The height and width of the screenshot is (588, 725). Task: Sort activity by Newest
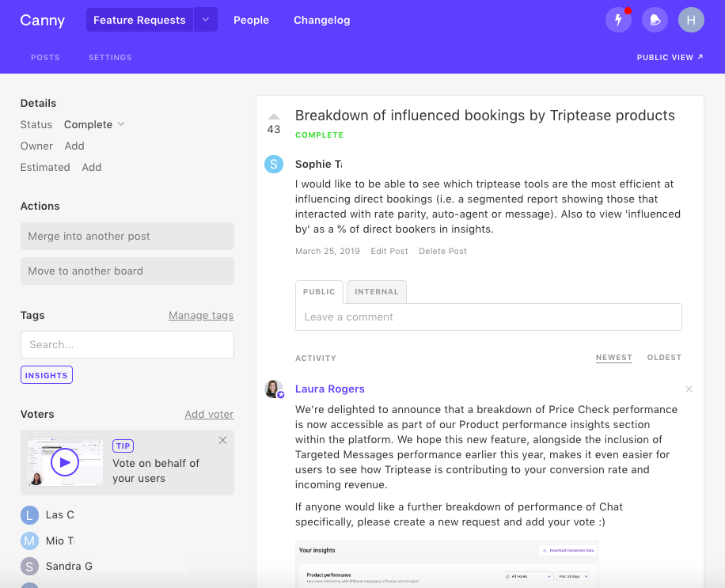click(613, 358)
